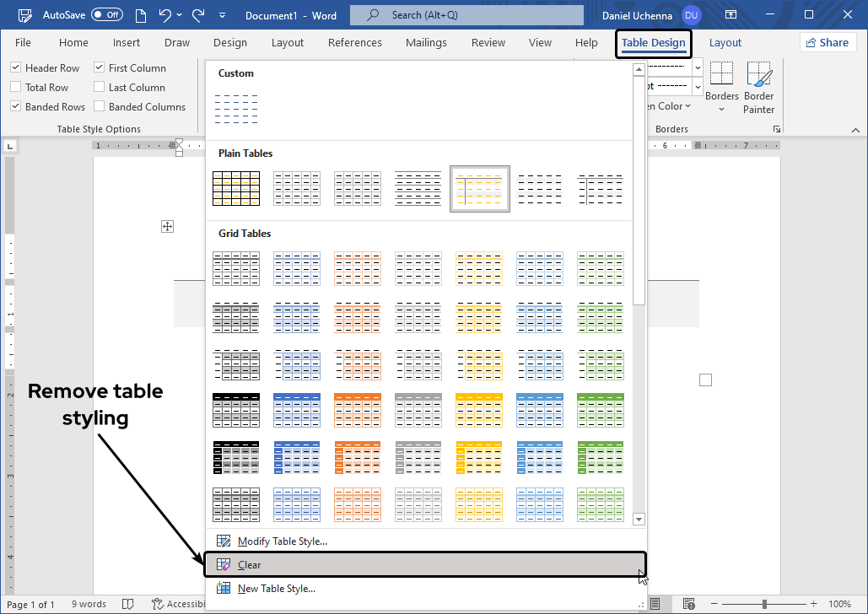Switch to the Insert tab

(127, 43)
